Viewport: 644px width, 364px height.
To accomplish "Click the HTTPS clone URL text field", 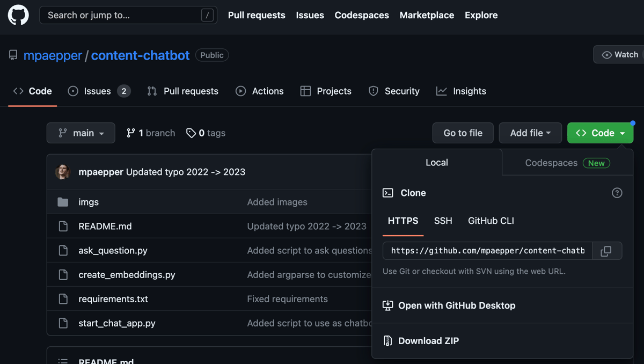I will click(x=487, y=251).
